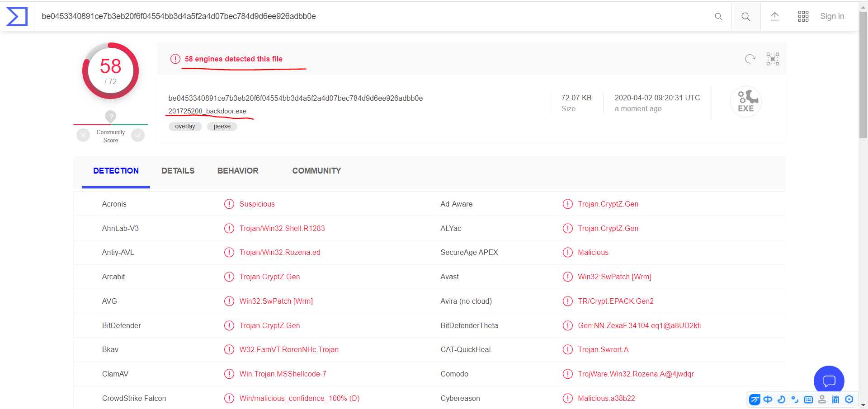Click the VirusTotal sigma logo
This screenshot has height=409, width=868.
click(17, 16)
